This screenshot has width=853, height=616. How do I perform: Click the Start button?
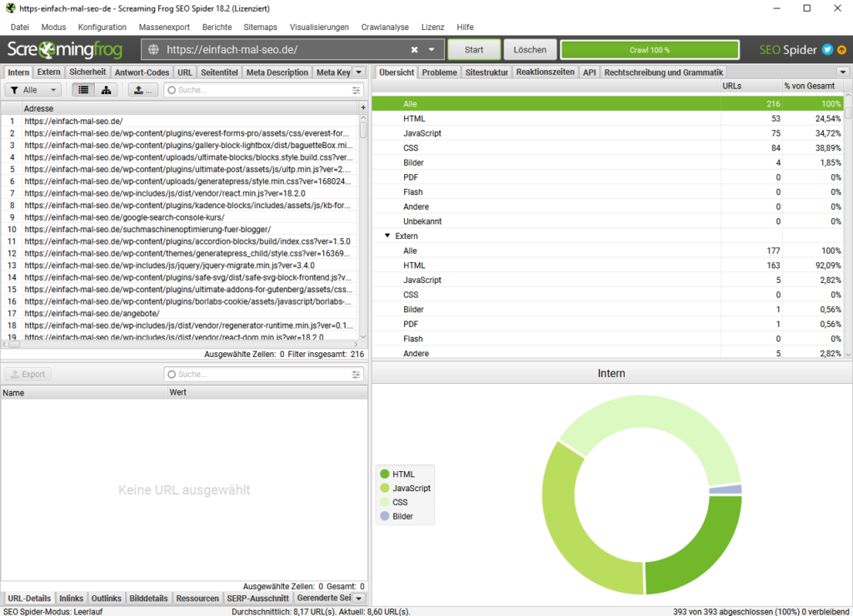tap(474, 49)
